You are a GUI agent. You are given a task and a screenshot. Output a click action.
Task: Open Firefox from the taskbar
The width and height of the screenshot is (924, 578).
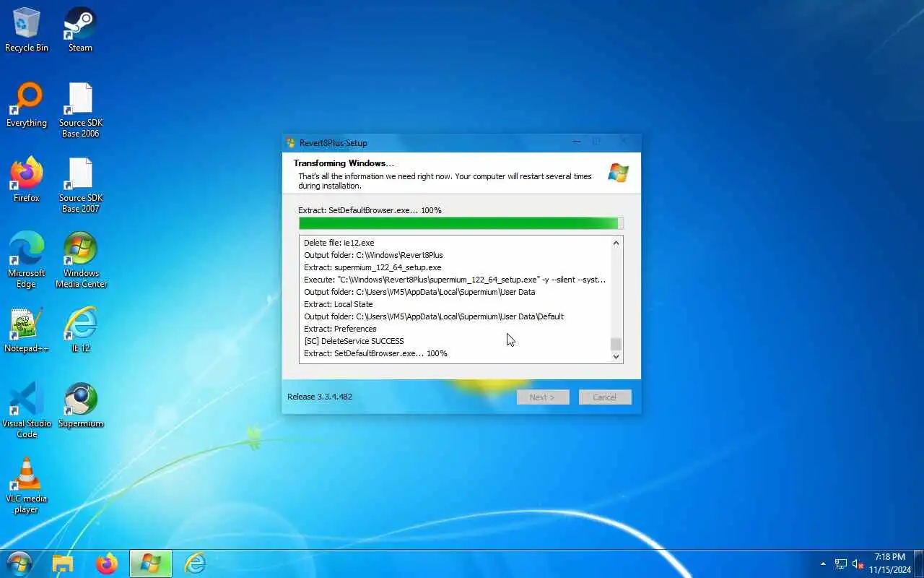[107, 564]
